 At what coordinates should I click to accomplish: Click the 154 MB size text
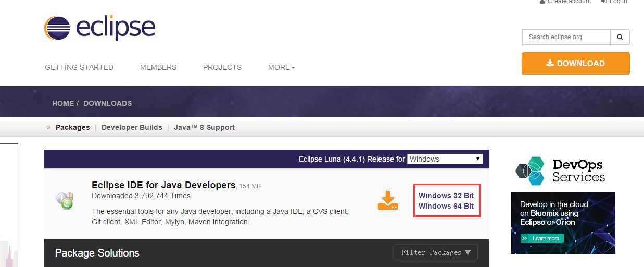(x=250, y=186)
